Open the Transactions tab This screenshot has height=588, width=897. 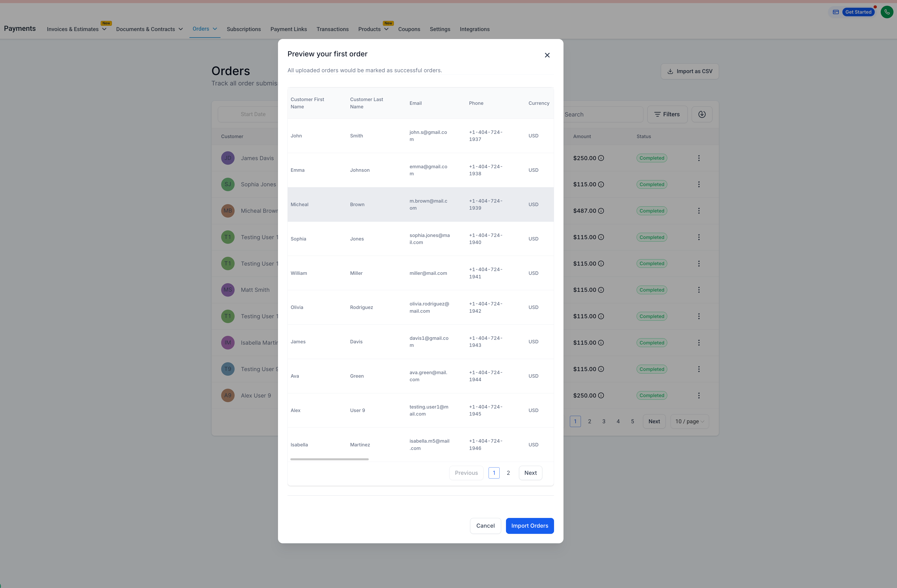pos(332,29)
